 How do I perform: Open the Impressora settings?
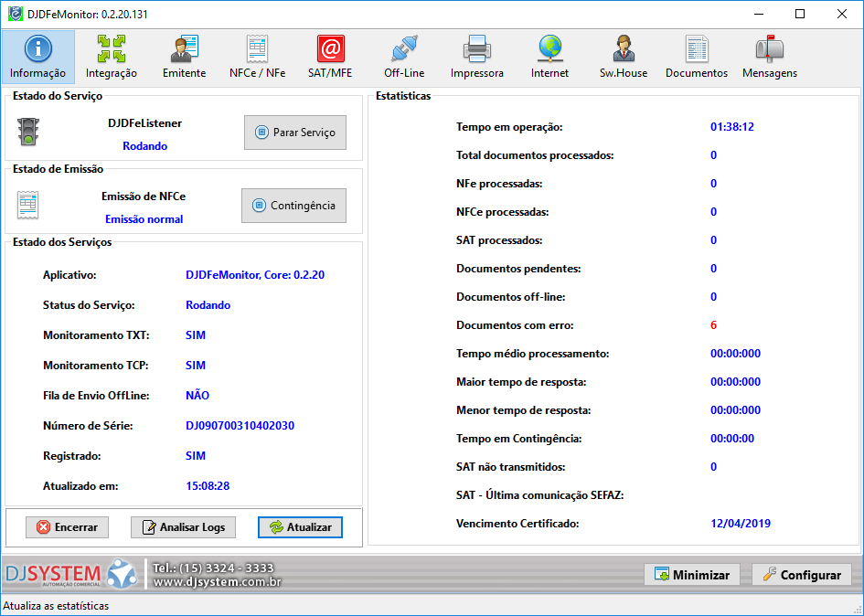[476, 57]
